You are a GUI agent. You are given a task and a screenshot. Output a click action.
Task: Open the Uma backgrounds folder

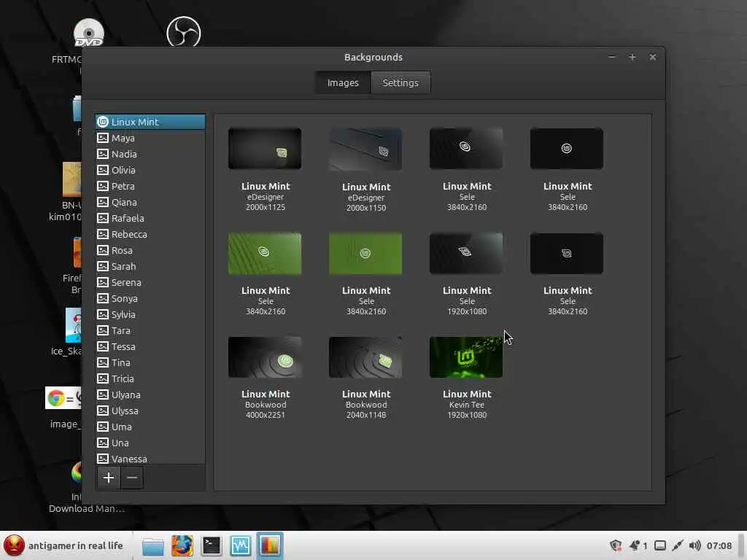(x=150, y=427)
